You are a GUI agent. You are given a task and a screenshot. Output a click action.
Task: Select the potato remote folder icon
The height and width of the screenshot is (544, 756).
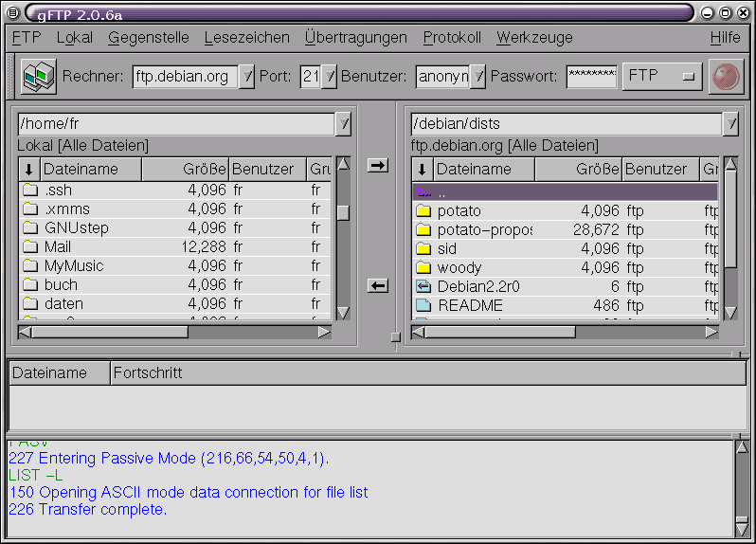[x=423, y=210]
